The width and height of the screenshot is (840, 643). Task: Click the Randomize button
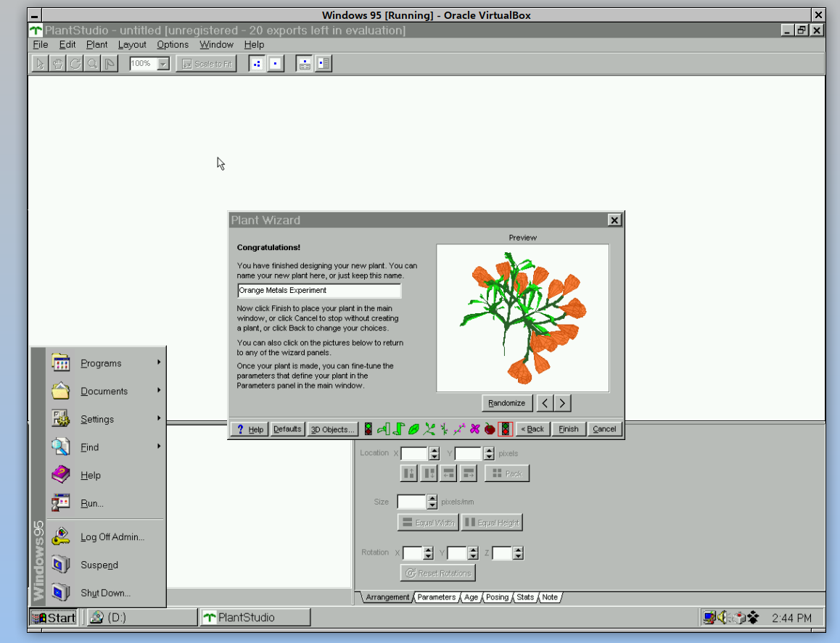(x=507, y=402)
